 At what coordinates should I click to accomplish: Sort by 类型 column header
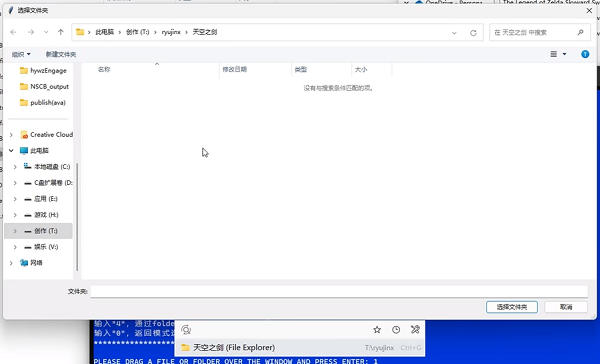(x=301, y=69)
